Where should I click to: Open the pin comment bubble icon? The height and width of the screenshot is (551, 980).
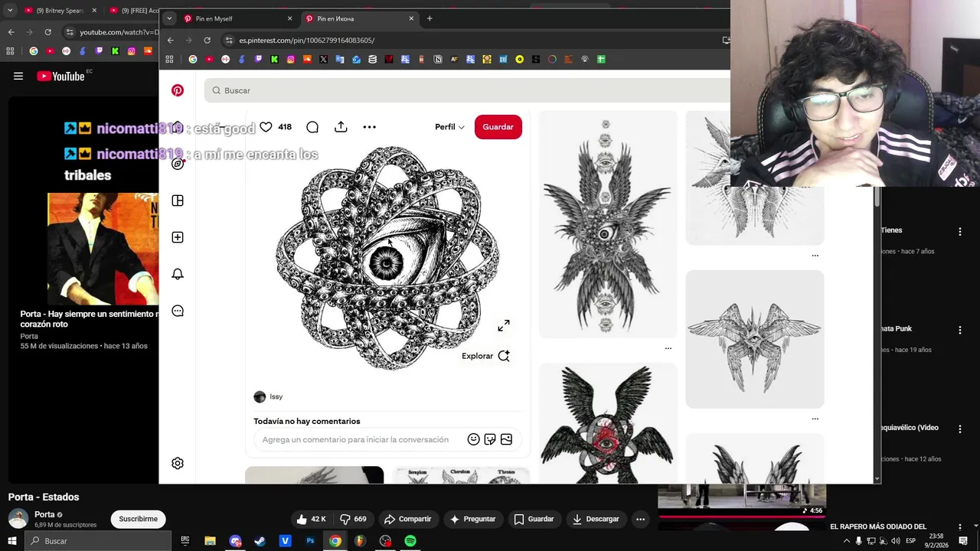(312, 127)
